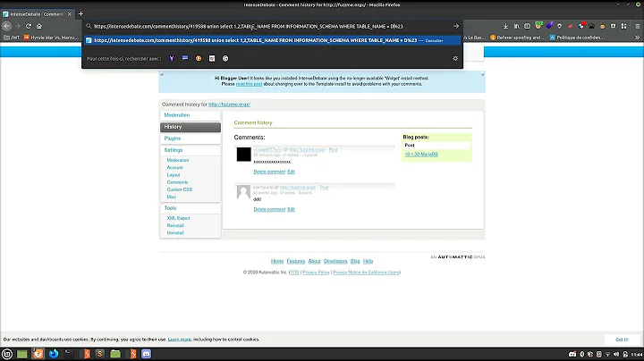Click the black avatar of first comment
The width and height of the screenshot is (644, 361).
click(243, 155)
